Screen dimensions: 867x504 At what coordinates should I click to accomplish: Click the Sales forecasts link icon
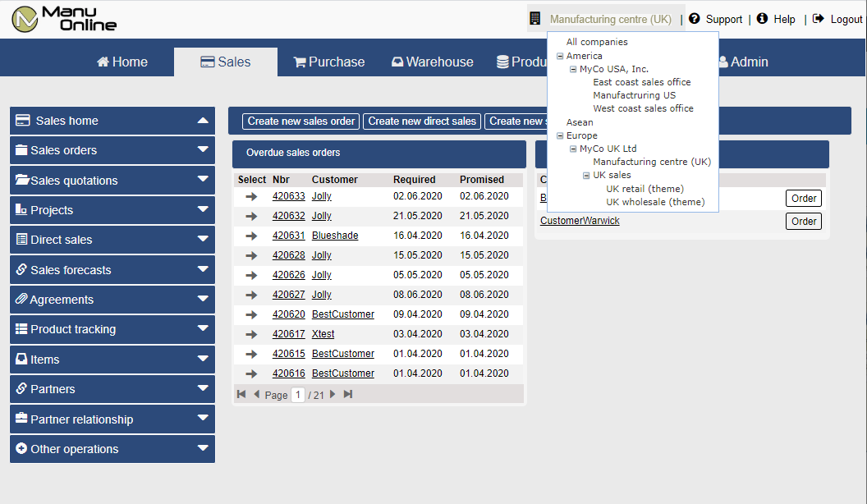(x=22, y=269)
